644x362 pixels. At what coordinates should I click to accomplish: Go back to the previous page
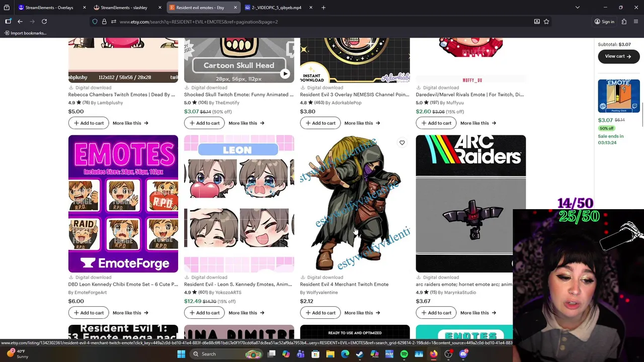(20, 22)
